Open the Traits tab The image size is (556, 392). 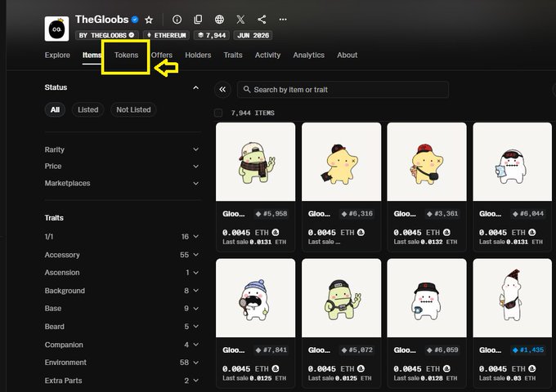coord(233,56)
